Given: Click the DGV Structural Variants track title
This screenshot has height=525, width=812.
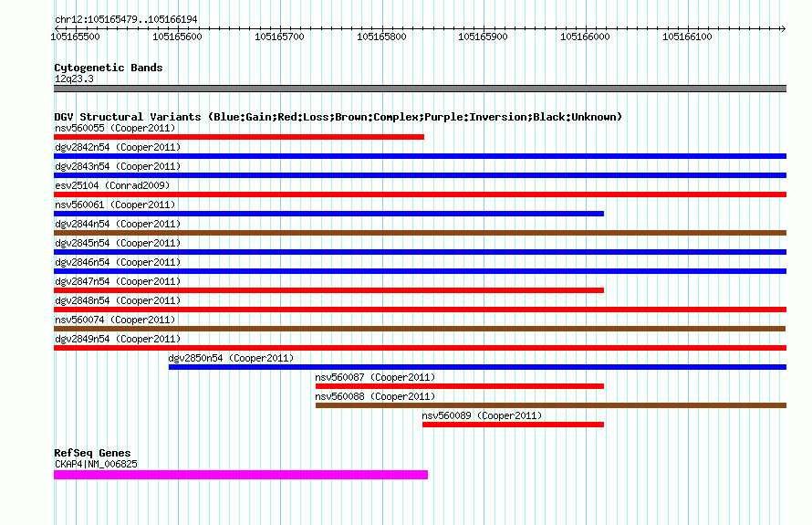Looking at the screenshot, I should (x=338, y=117).
